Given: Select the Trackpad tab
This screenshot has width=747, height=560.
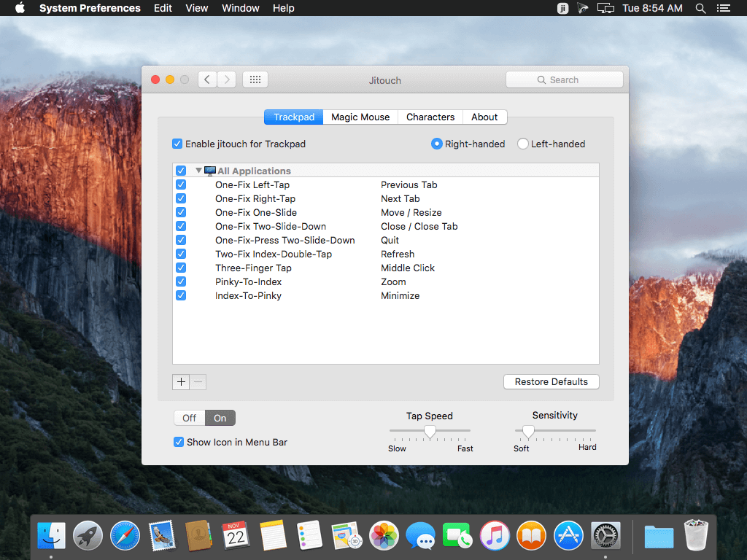Looking at the screenshot, I should pyautogui.click(x=294, y=117).
